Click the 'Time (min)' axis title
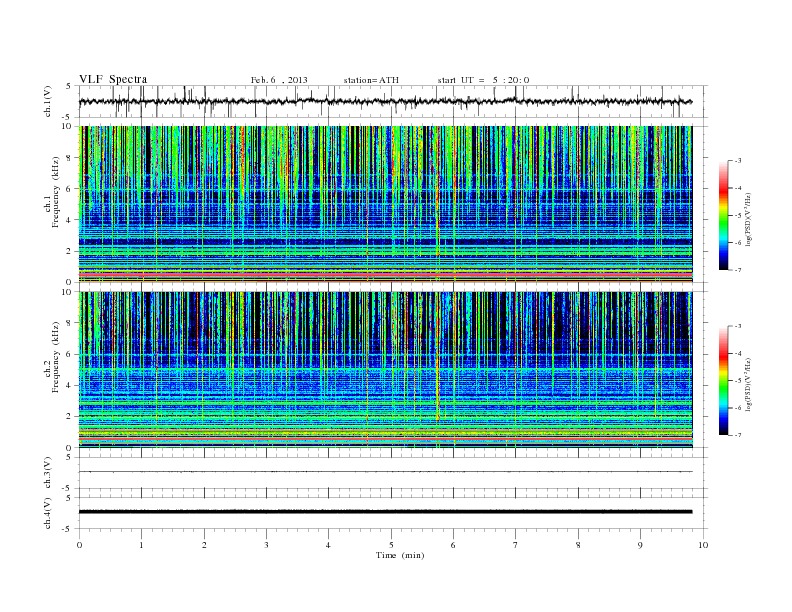 pos(400,555)
